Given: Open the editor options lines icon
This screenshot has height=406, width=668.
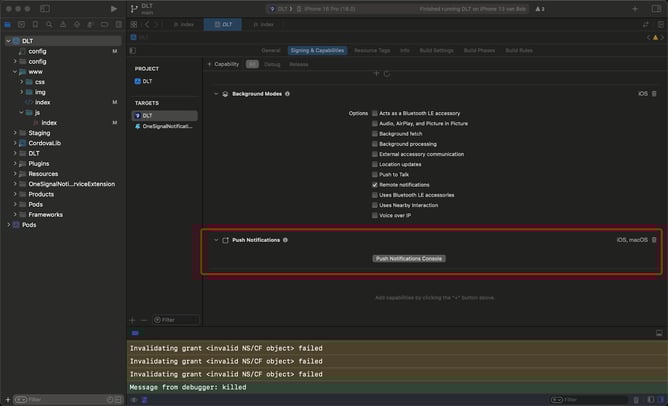Looking at the screenshot, I should coord(661,25).
